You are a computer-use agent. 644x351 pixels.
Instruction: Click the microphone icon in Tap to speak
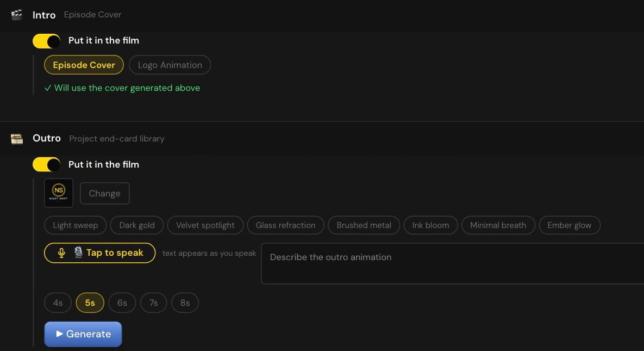61,253
